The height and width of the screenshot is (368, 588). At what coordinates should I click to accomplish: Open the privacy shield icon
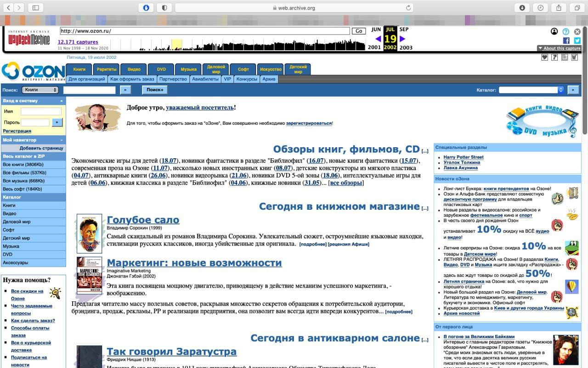(164, 8)
